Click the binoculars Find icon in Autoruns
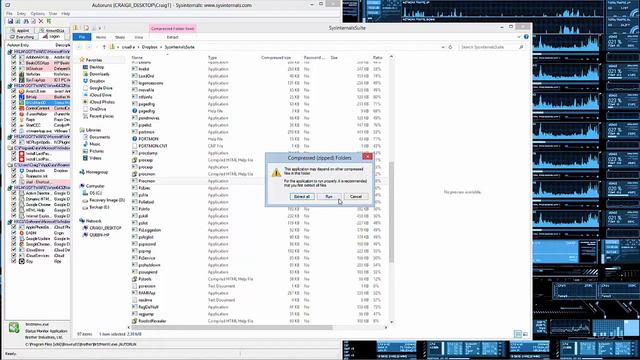This screenshot has height=360, width=640. (26, 21)
